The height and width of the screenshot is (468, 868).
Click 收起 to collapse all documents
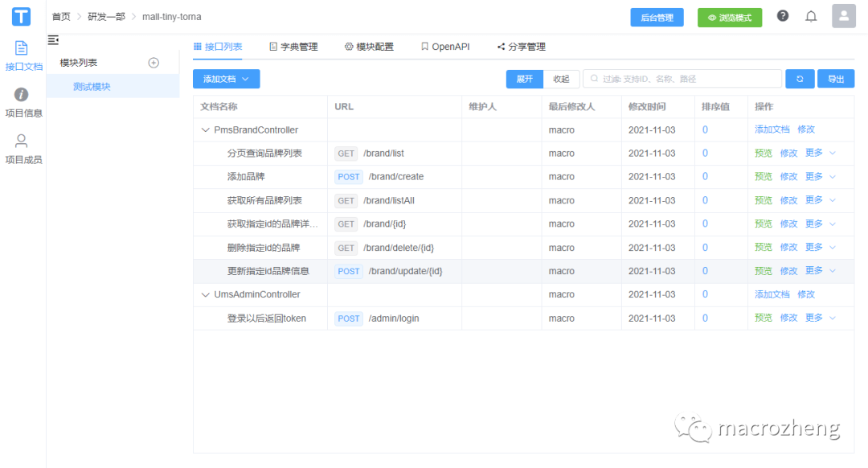pos(561,78)
